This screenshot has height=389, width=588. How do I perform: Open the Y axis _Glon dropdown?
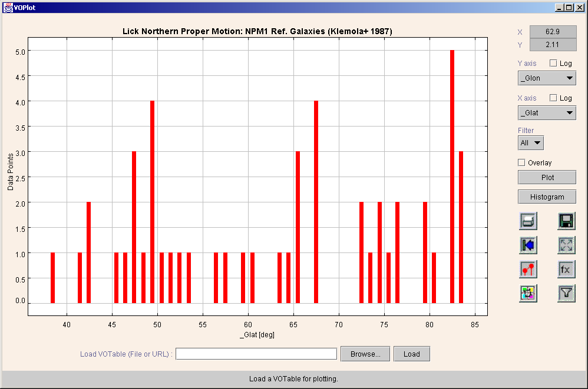coord(547,78)
